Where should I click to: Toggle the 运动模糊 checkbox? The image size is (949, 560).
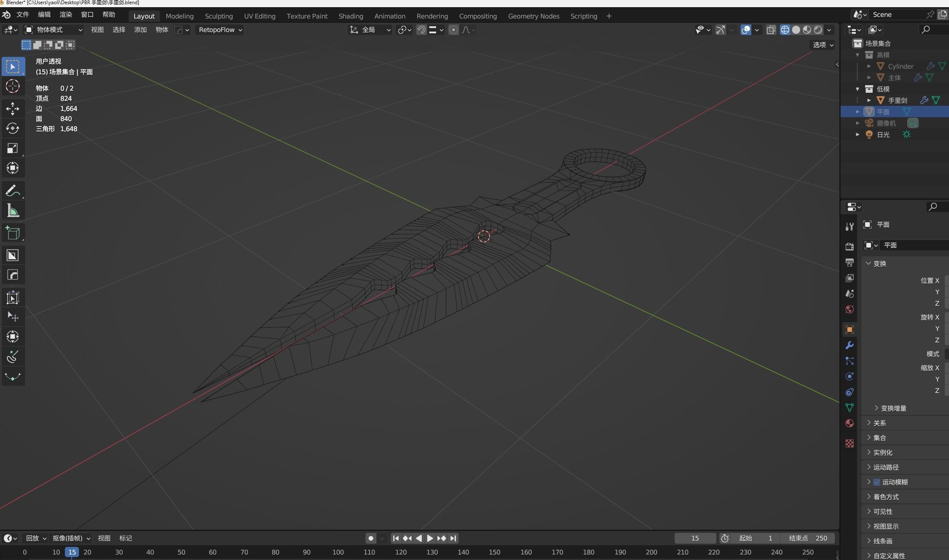(876, 482)
